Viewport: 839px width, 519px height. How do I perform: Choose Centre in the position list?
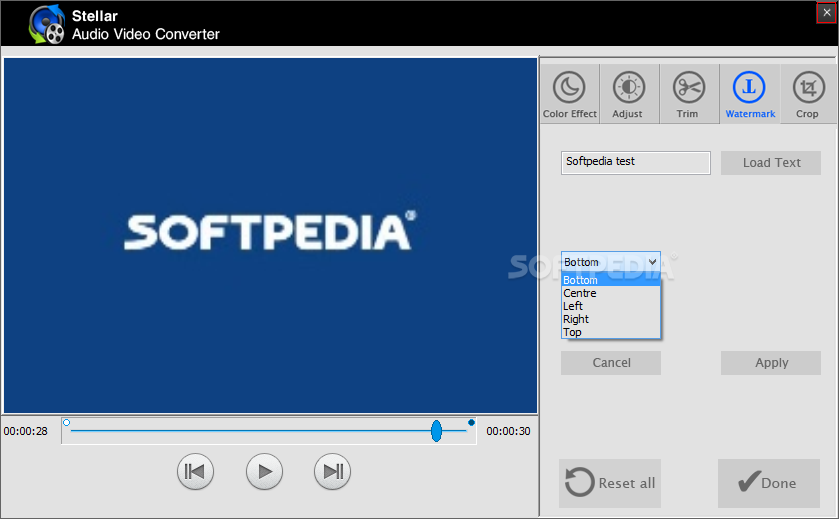coord(611,293)
